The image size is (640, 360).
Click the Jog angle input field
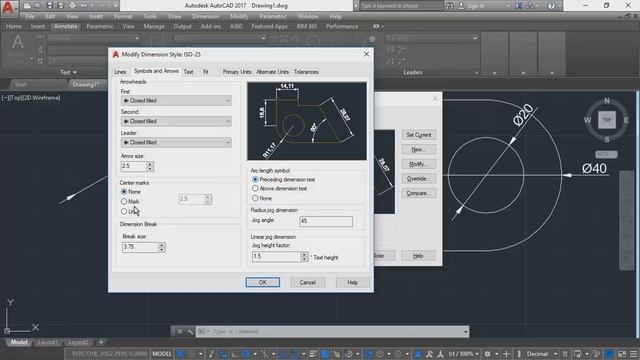pos(326,221)
